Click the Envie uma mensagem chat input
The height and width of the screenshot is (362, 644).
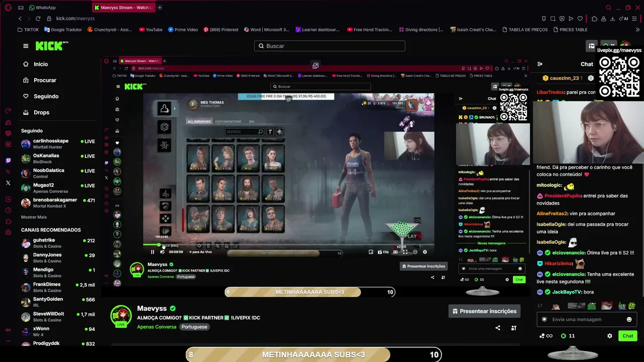(586, 320)
